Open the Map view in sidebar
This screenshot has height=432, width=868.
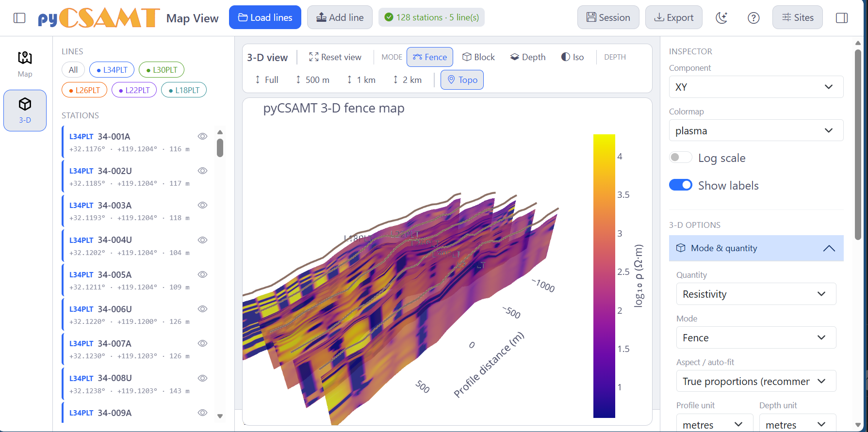pos(25,64)
